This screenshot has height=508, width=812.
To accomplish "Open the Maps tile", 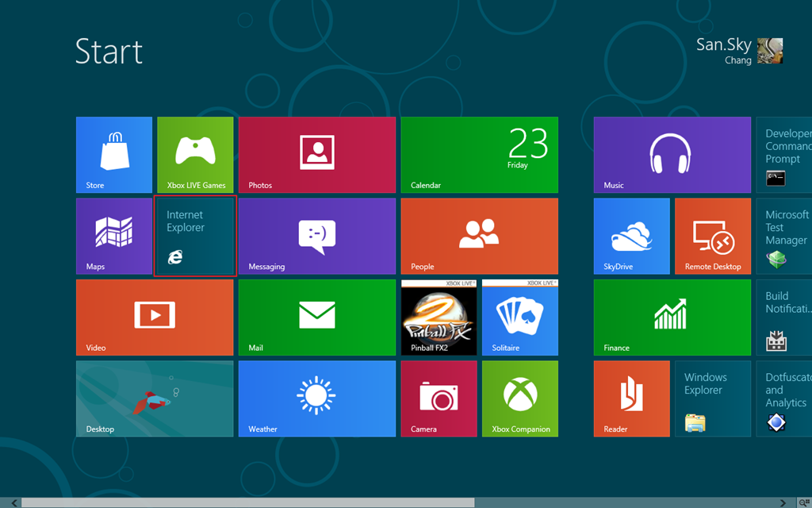I will (x=114, y=236).
